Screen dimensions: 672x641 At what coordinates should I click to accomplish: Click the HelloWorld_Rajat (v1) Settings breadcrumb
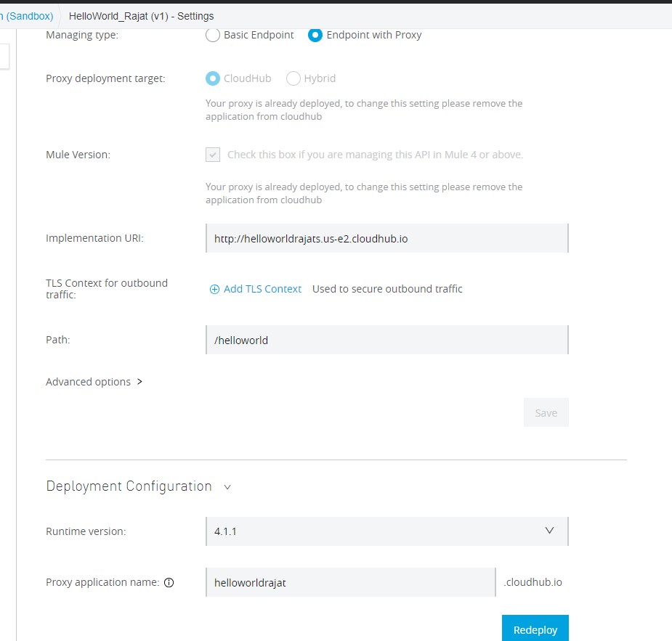141,15
